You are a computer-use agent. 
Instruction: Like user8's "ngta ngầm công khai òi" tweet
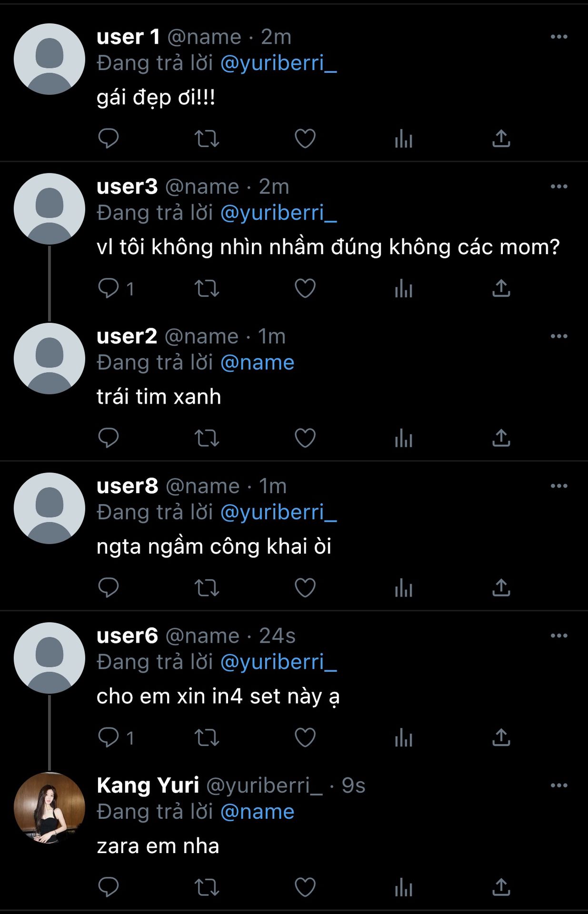[x=305, y=588]
